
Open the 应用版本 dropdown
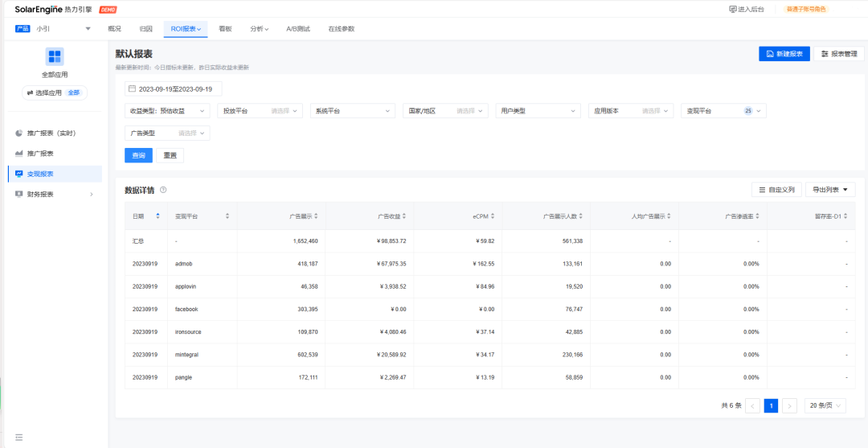pyautogui.click(x=631, y=111)
